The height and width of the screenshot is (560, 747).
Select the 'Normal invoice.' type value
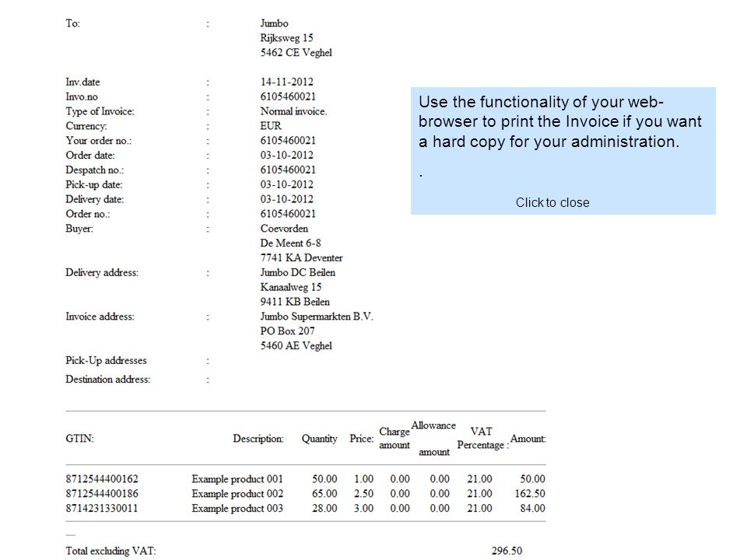point(293,111)
